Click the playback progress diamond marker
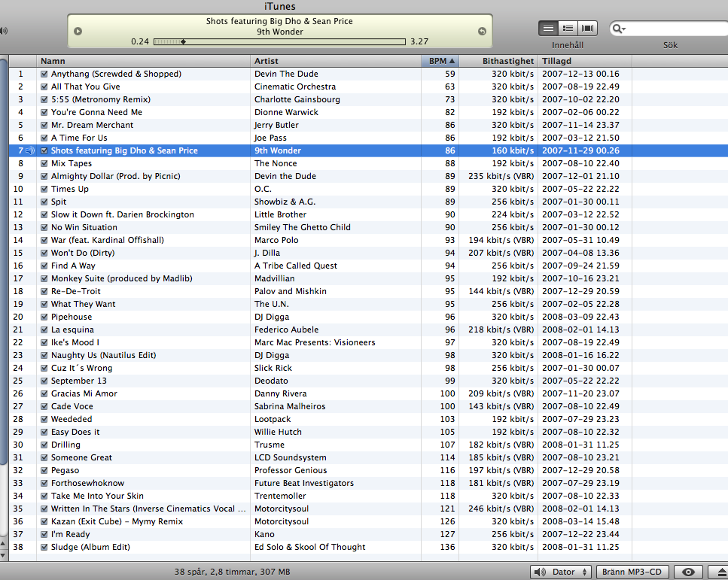The height and width of the screenshot is (580, 728). (x=184, y=42)
